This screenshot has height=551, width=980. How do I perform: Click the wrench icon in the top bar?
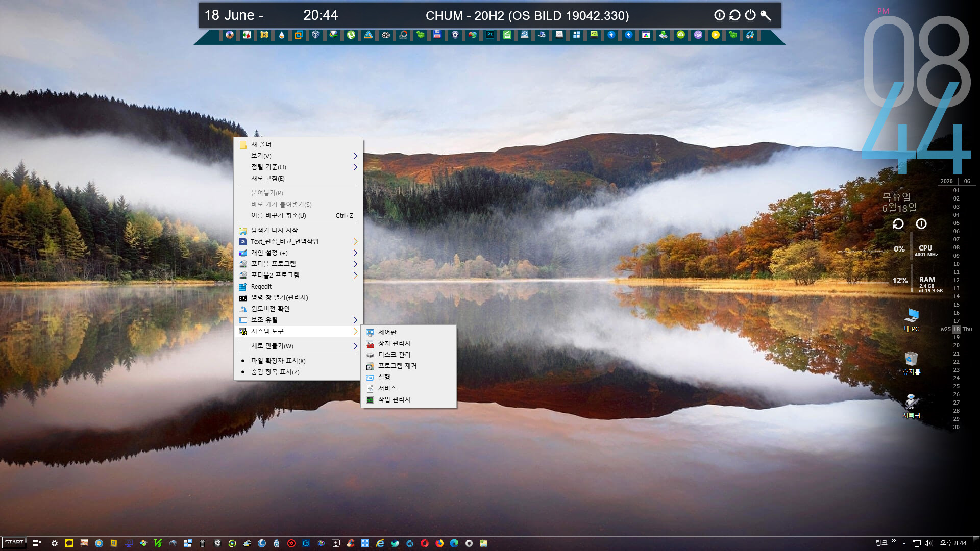(766, 15)
